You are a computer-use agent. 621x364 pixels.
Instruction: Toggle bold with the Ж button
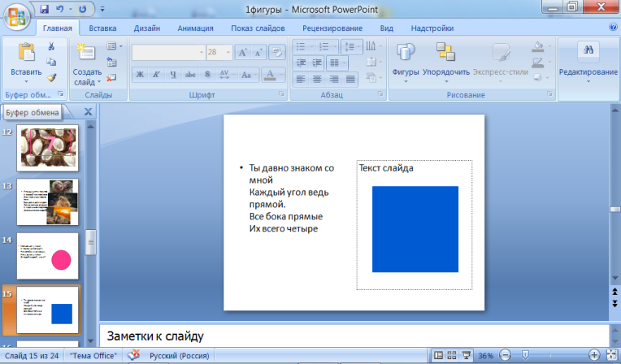pos(140,75)
